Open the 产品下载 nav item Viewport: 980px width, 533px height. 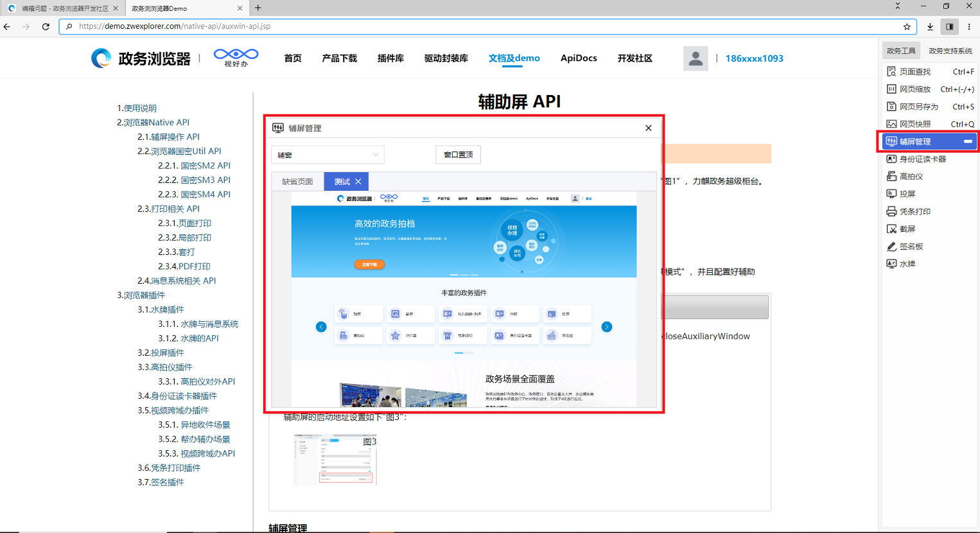[340, 58]
